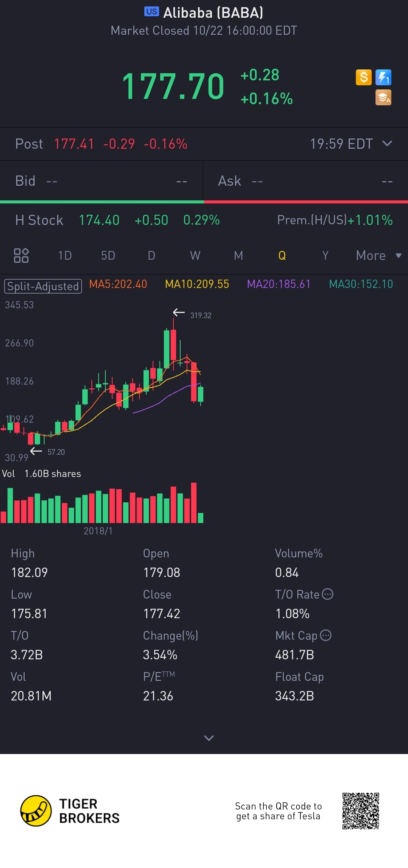
Task: Select the W weekly chart tab
Action: pyautogui.click(x=195, y=255)
